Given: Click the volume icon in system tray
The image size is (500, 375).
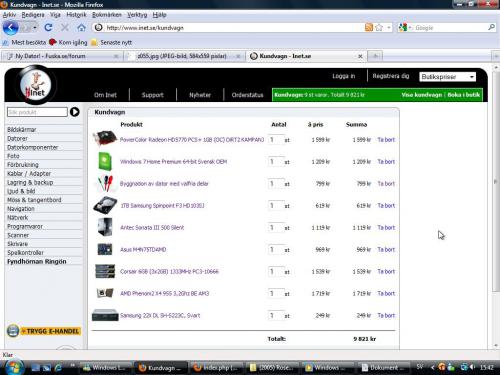Looking at the screenshot, I should click(x=472, y=367).
